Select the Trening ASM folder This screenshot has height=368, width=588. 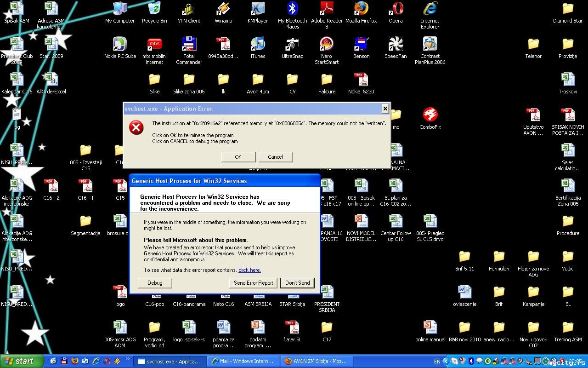(x=568, y=331)
